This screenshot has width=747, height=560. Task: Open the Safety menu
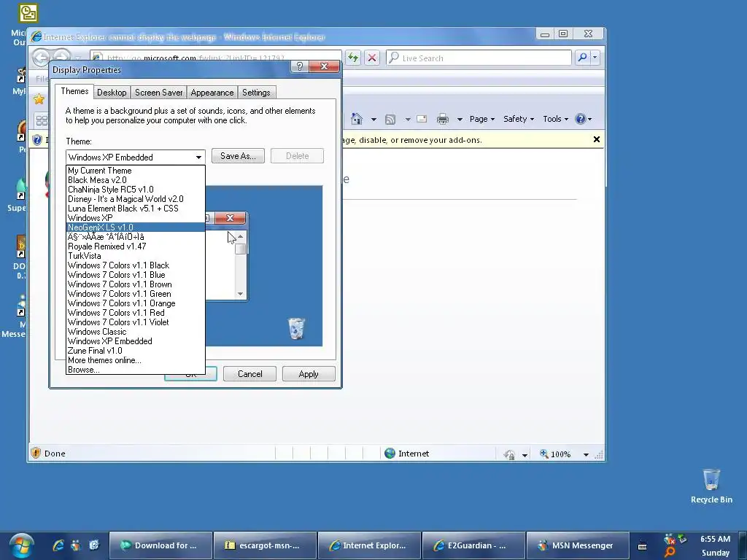[x=519, y=119]
